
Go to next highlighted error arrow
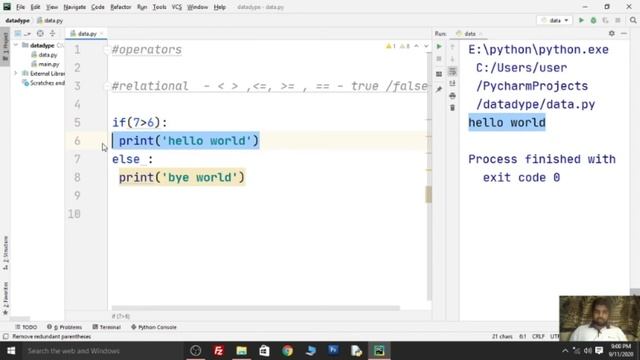pyautogui.click(x=426, y=46)
